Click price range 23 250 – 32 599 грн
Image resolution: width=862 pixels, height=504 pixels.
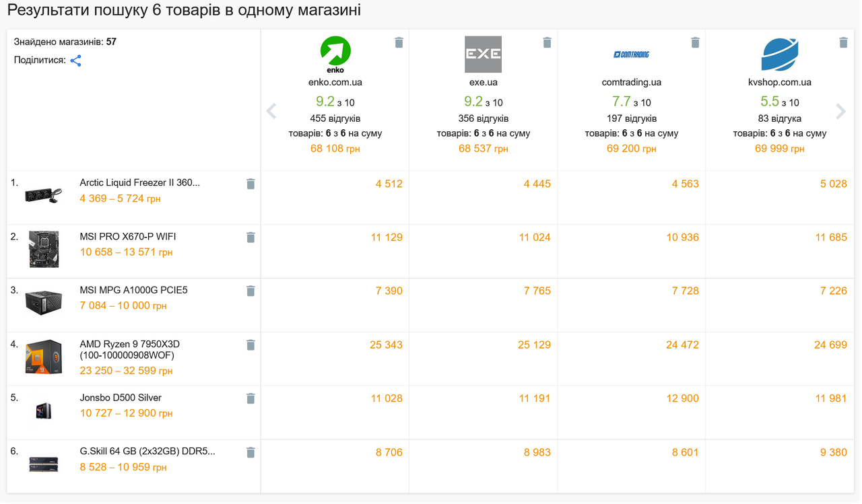tap(126, 371)
